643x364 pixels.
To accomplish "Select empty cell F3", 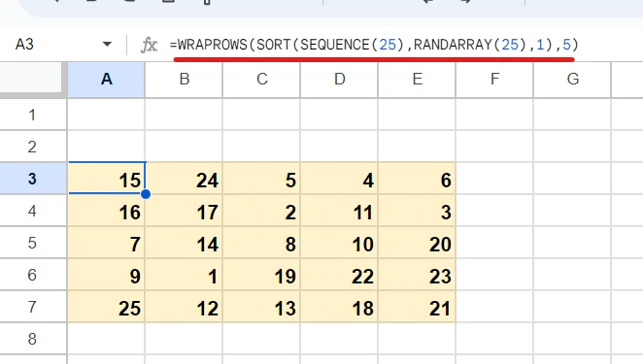I will 494,179.
